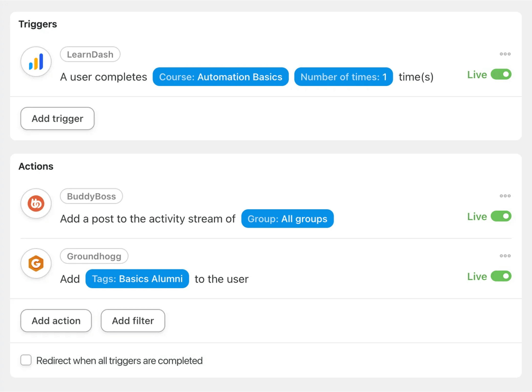Select the BuddyBoss integration label
Viewport: 532px width, 392px height.
point(91,196)
